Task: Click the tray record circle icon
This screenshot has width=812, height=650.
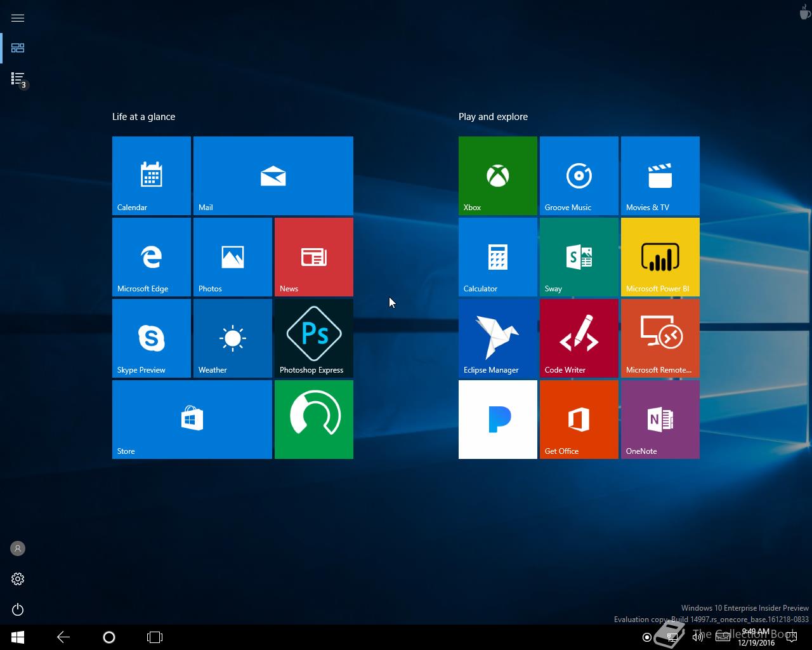Action: tap(647, 637)
